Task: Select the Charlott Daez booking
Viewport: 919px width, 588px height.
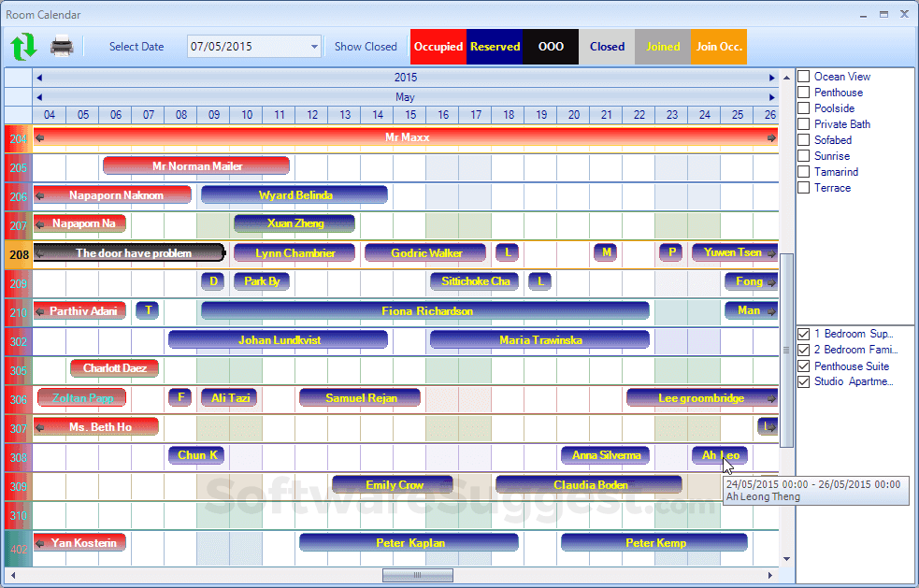Action: coord(114,368)
